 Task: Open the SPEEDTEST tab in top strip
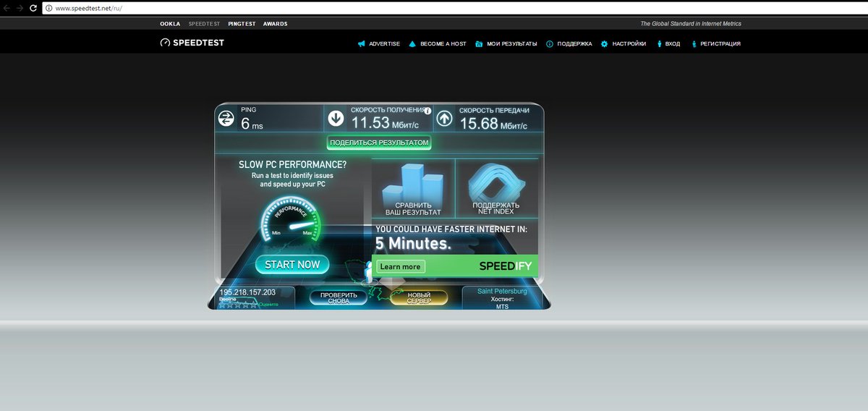pos(204,24)
